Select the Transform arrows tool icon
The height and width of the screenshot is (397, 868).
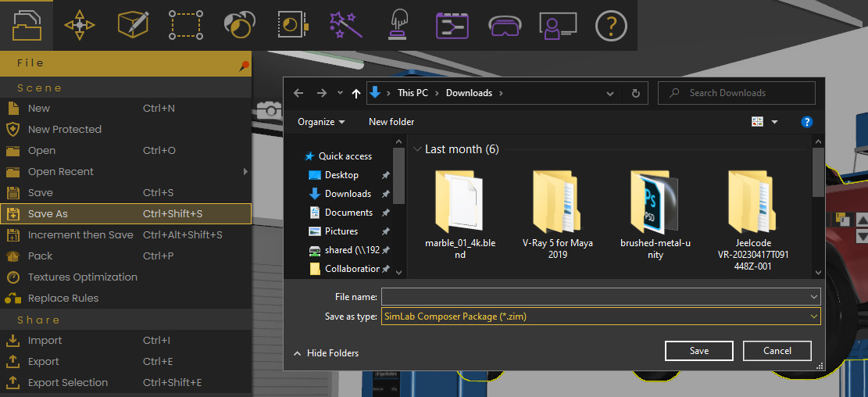pos(79,25)
